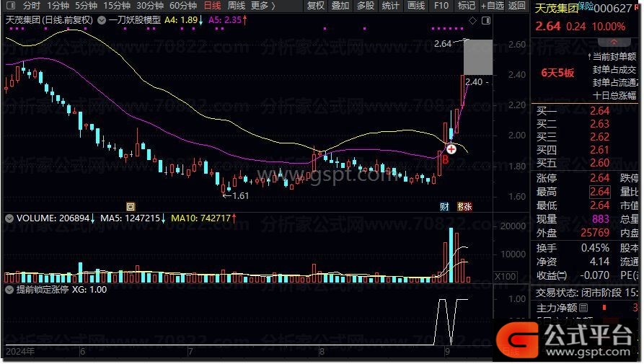Click the 返回 back button
The height and width of the screenshot is (364, 644).
(x=516, y=6)
